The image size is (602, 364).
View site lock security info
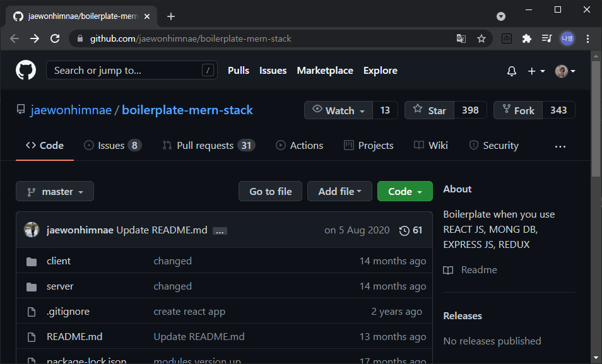click(80, 38)
